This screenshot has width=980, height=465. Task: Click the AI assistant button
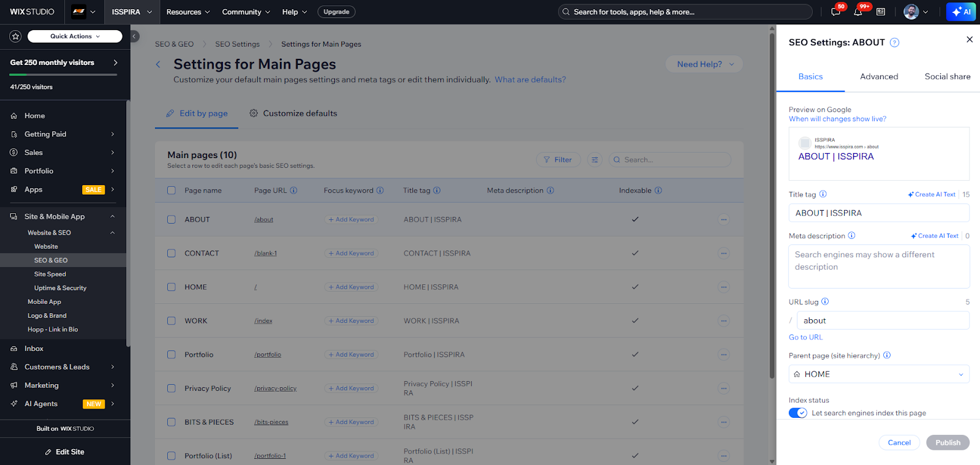[x=961, y=12]
